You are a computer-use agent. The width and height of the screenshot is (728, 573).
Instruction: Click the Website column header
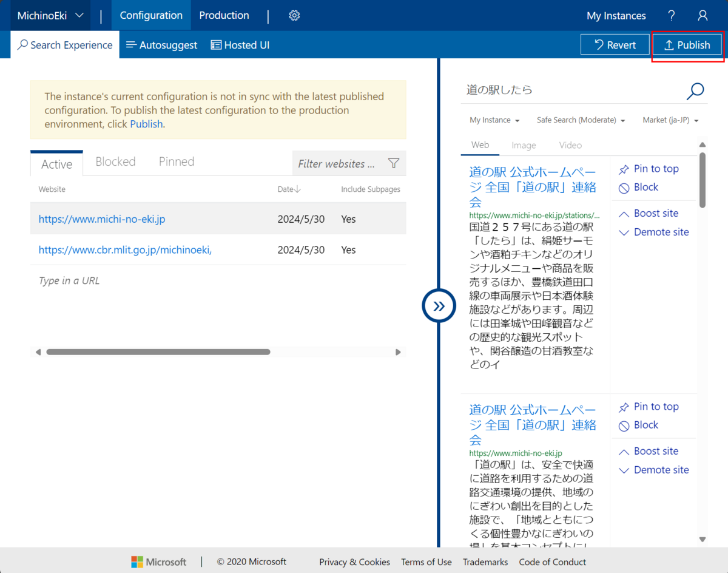point(52,189)
